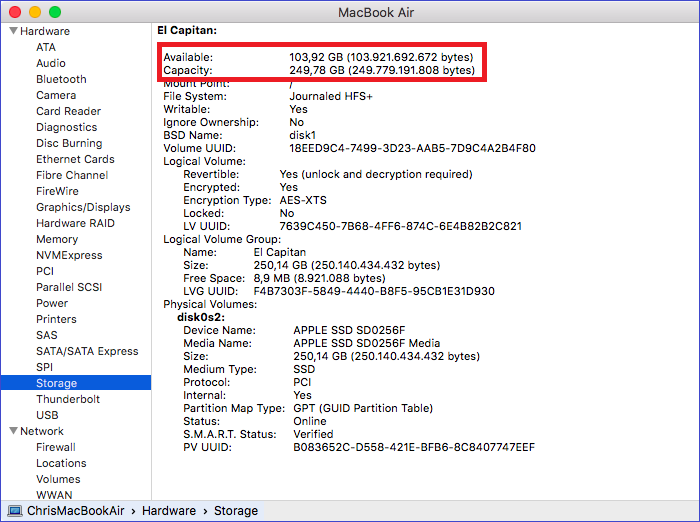Select Hardware RAID entry
Screen dimensions: 700x522
pos(75,223)
